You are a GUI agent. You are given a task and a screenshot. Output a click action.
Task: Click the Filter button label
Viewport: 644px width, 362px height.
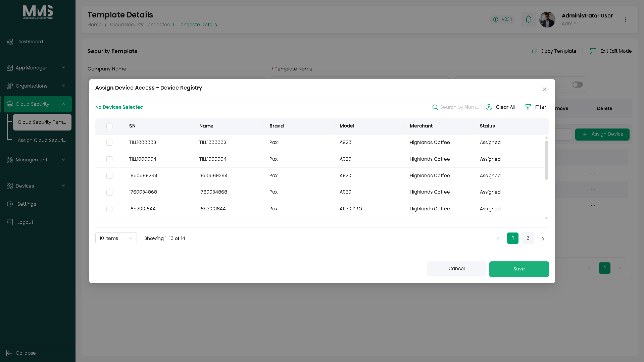pos(541,107)
